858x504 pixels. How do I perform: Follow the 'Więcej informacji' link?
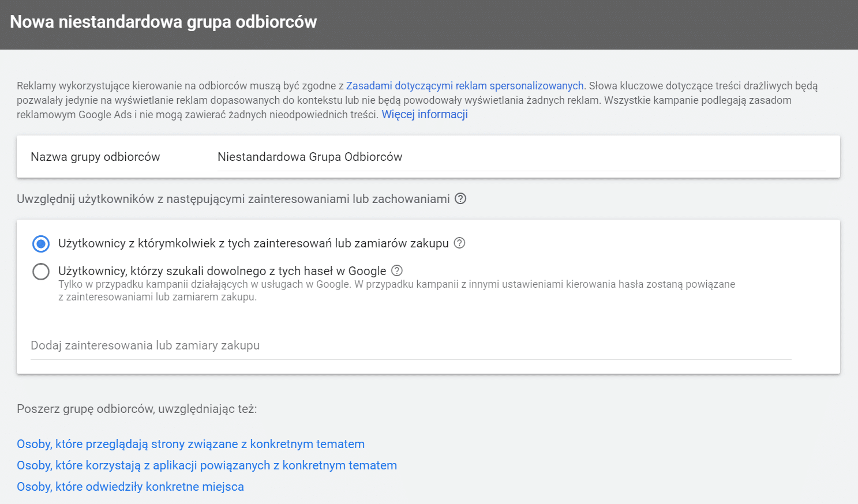tap(425, 114)
